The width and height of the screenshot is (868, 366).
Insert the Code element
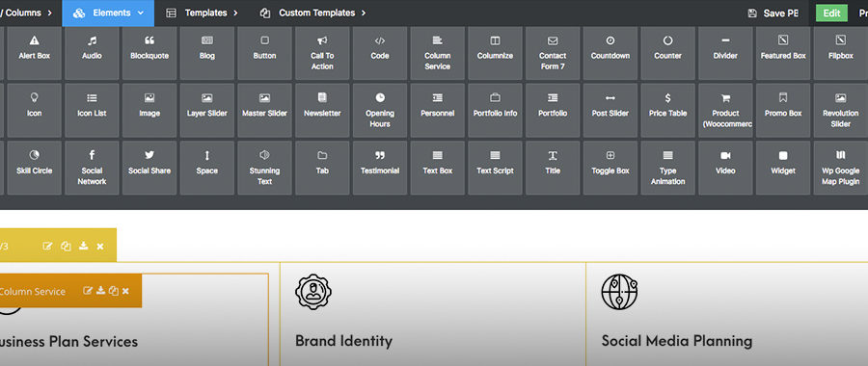380,53
